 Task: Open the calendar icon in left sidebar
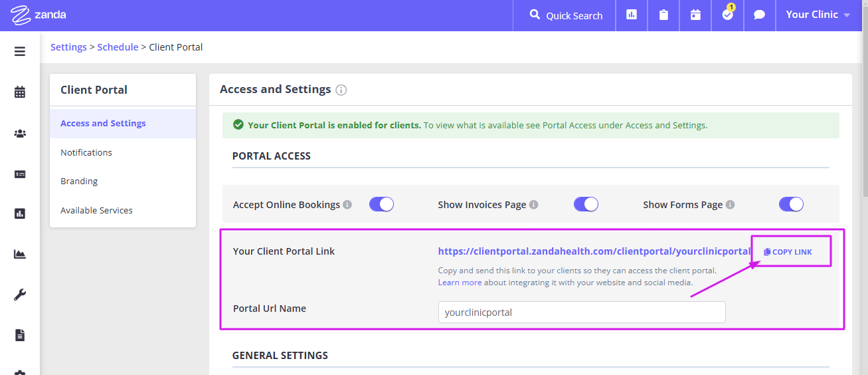[x=20, y=92]
